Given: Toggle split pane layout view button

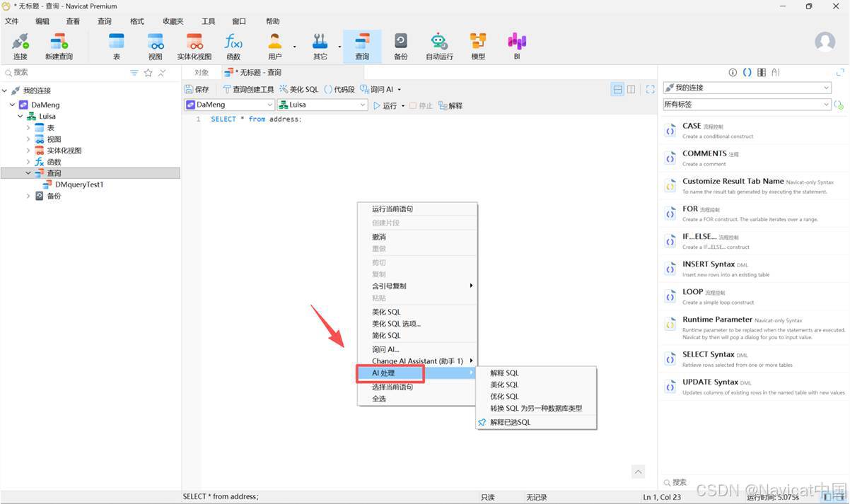Looking at the screenshot, I should click(631, 89).
